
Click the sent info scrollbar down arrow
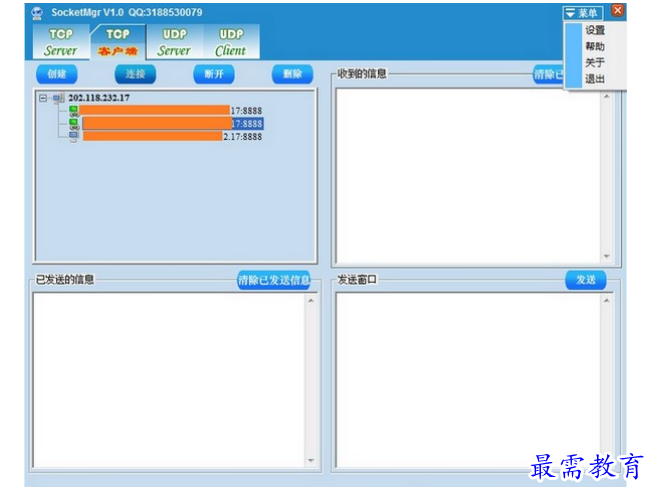(x=311, y=460)
